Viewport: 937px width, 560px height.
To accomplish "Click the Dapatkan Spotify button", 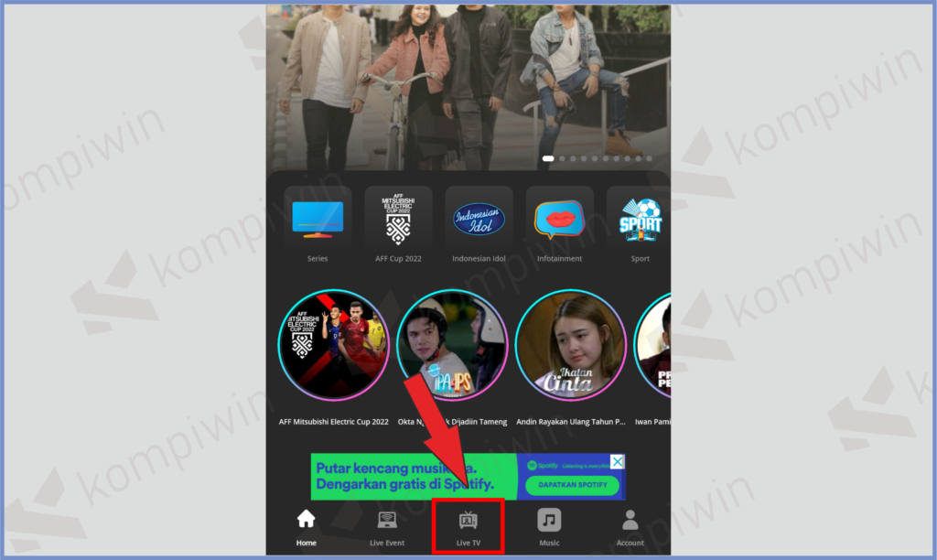I will point(573,485).
